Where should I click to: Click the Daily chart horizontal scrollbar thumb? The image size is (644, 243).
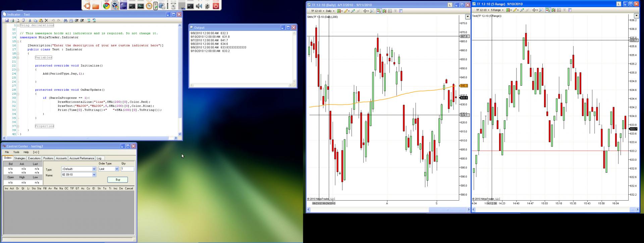click(x=447, y=209)
